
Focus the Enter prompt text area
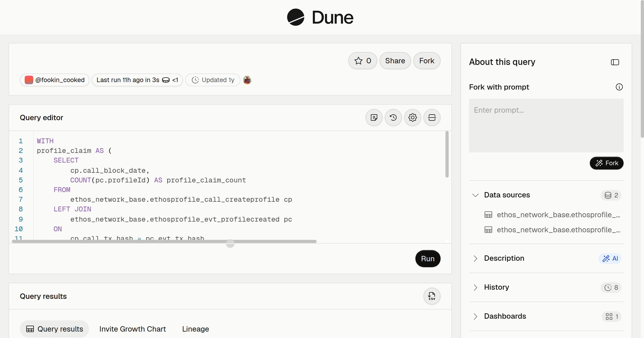coord(546,126)
